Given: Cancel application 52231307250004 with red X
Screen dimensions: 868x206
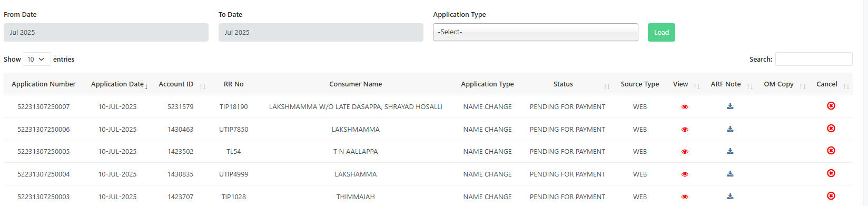Looking at the screenshot, I should click(x=831, y=173).
